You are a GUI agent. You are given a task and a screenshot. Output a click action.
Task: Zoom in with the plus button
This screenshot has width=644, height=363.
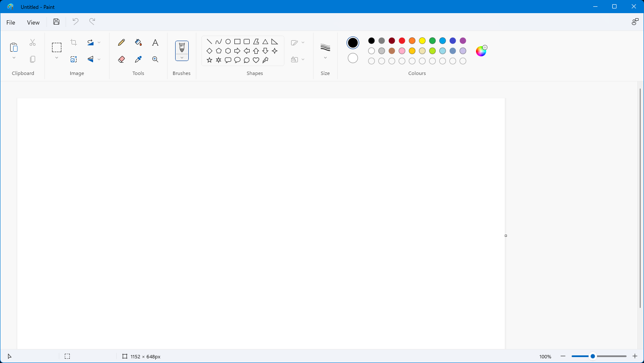click(635, 356)
